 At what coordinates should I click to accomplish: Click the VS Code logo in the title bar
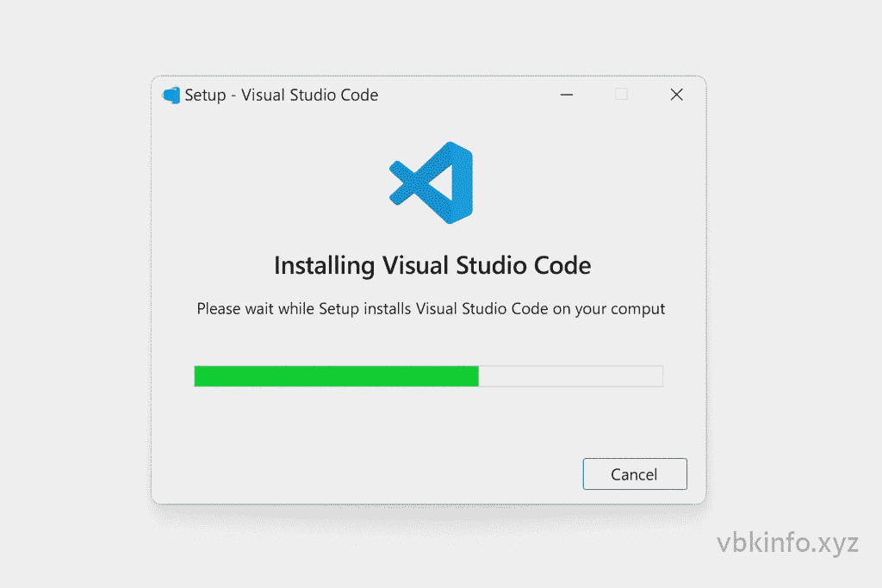point(171,95)
